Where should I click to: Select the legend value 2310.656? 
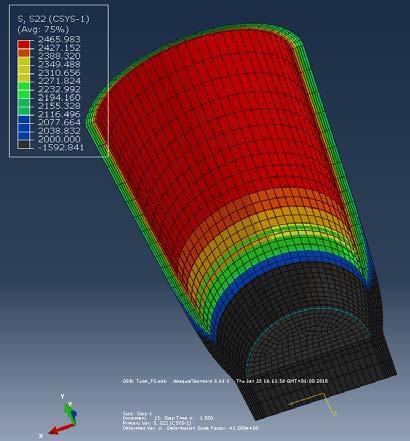click(x=59, y=73)
